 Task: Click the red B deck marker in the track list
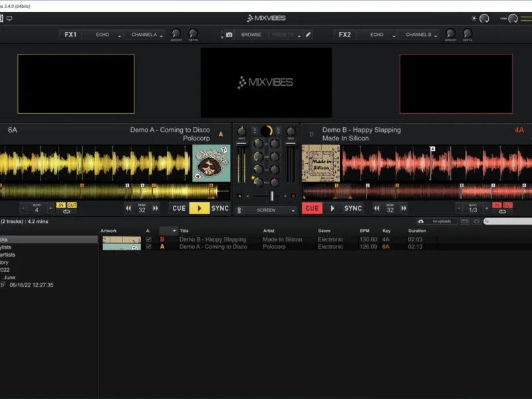pyautogui.click(x=162, y=239)
